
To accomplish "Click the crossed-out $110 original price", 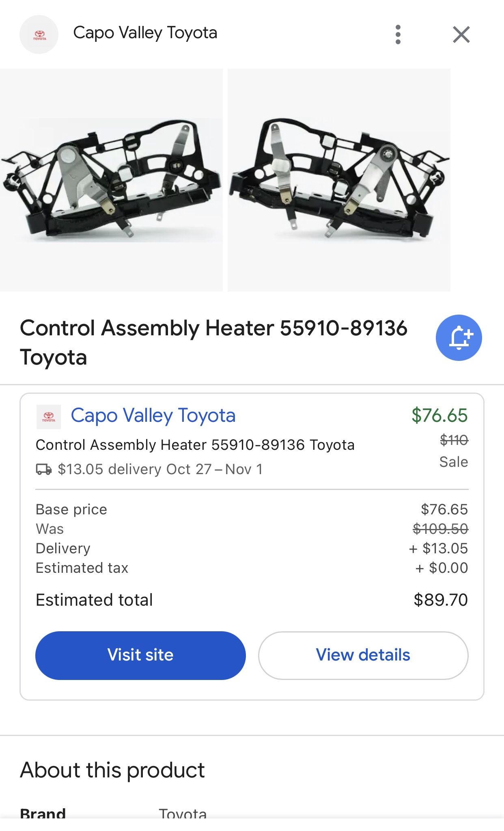I will point(454,440).
